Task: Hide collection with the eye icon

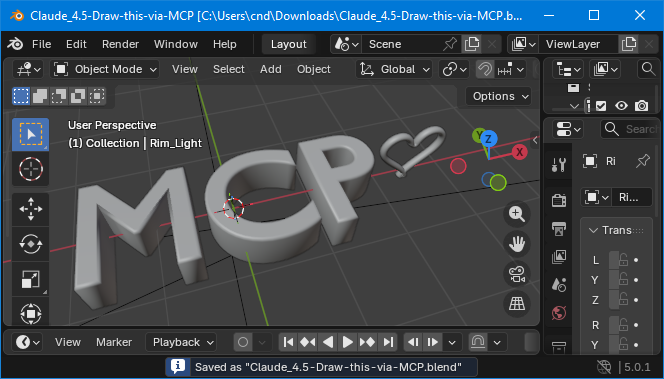Action: pyautogui.click(x=621, y=106)
